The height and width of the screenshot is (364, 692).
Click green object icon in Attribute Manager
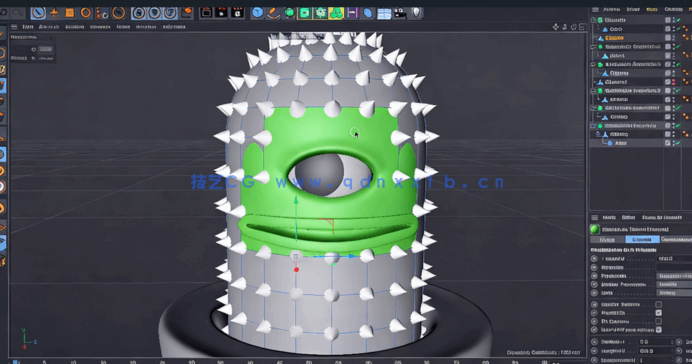[x=594, y=229]
